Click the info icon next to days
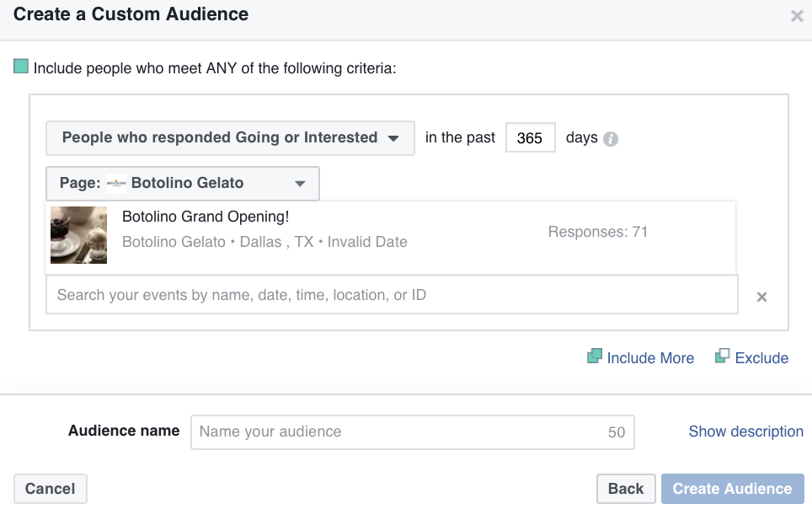The width and height of the screenshot is (812, 509). point(611,139)
